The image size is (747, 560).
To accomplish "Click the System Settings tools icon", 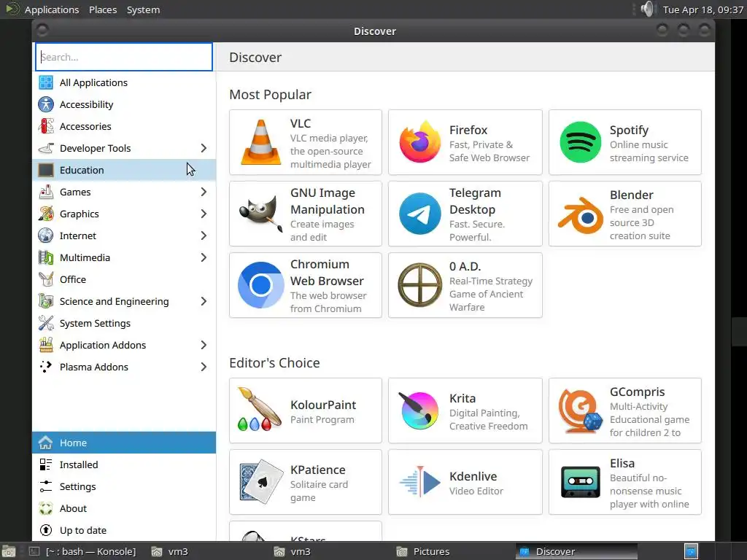I will coord(46,323).
